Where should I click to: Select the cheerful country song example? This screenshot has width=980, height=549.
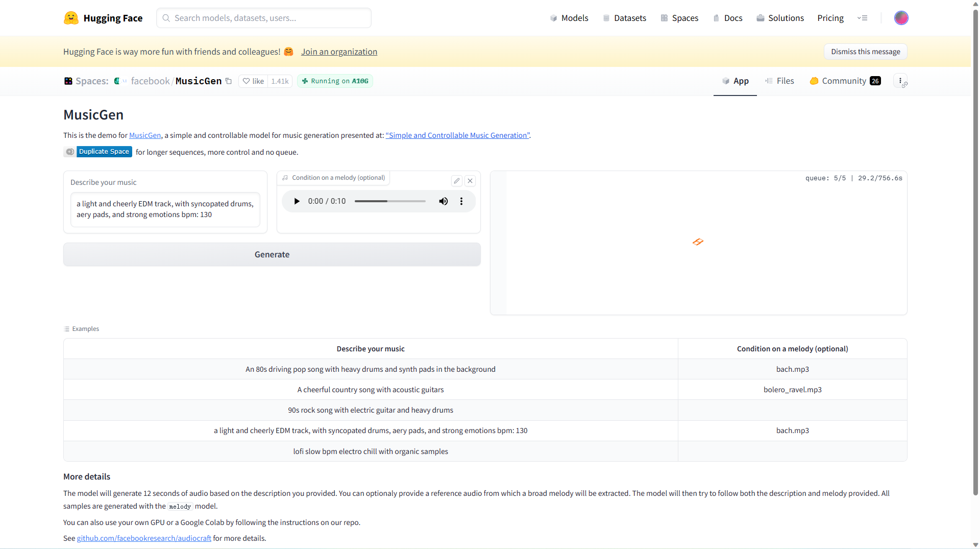point(371,390)
